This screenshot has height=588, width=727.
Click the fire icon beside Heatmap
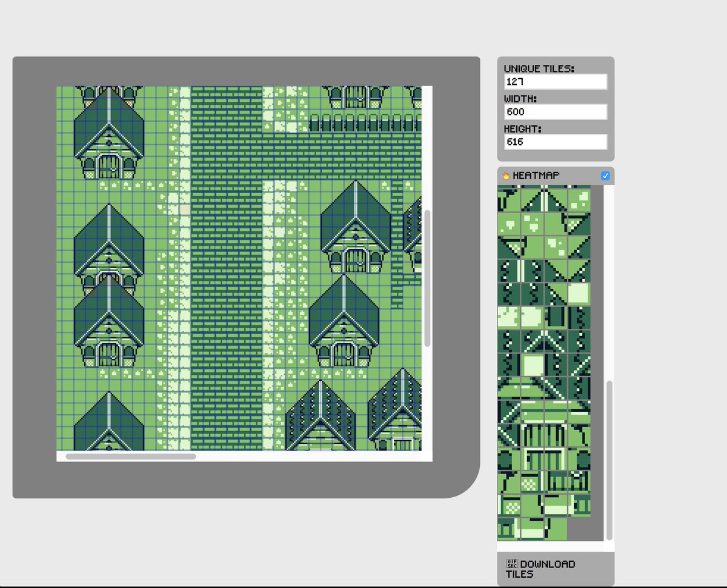(506, 176)
